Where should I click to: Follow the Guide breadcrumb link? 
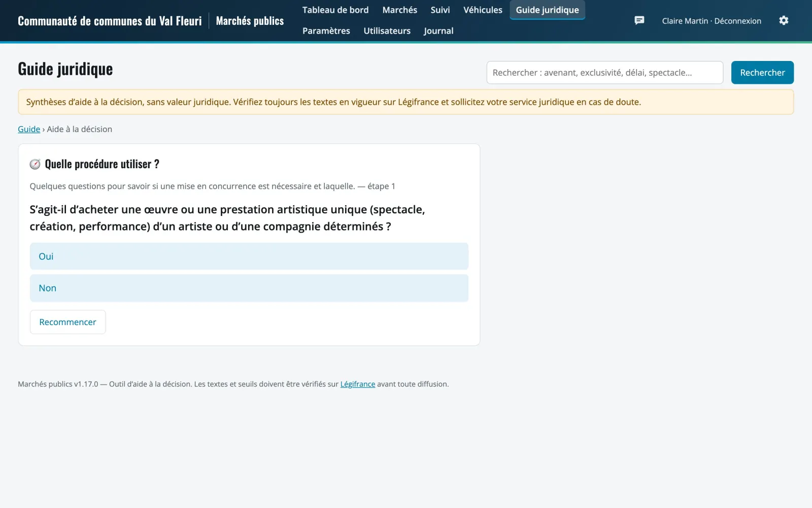coord(29,129)
